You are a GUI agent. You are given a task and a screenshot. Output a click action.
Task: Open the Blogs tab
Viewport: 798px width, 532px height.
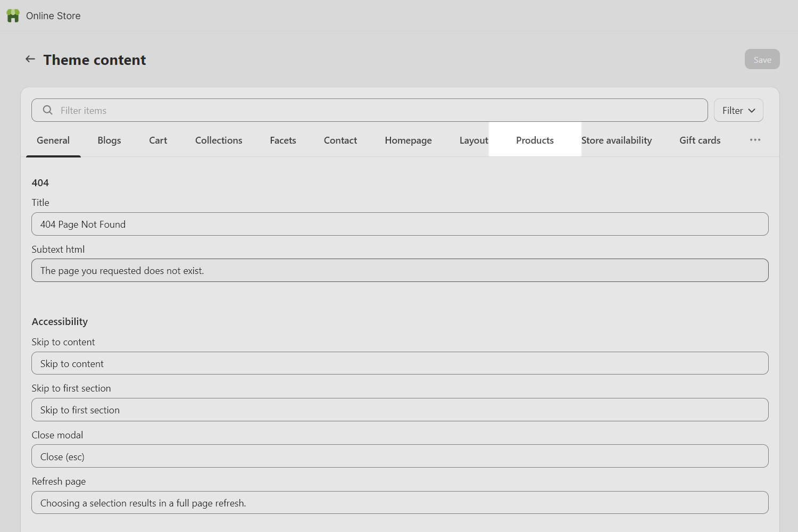click(x=109, y=140)
